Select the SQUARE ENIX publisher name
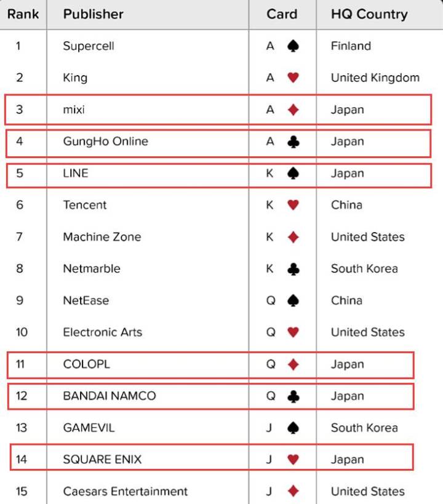 click(102, 460)
